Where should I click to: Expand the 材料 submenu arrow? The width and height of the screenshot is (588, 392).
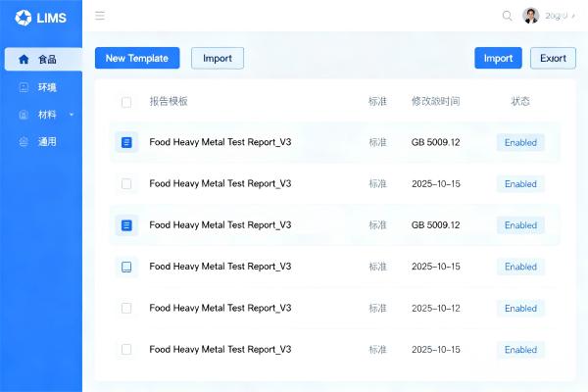pos(72,115)
